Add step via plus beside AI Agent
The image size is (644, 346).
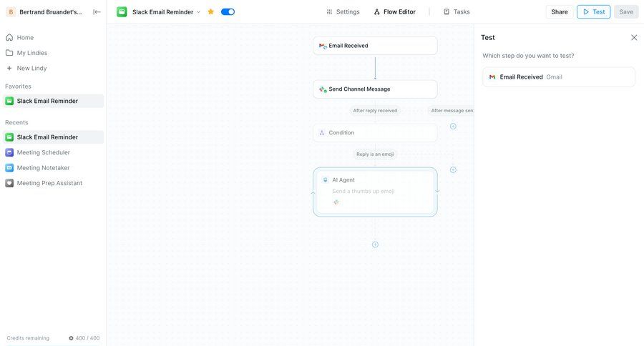pyautogui.click(x=453, y=169)
